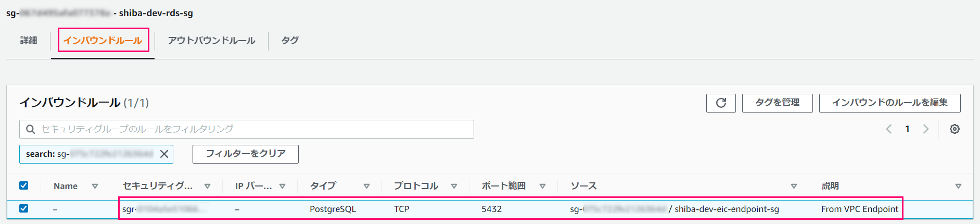Screen dimensions: 980x224
Task: Remove the search filter token with X
Action: pyautogui.click(x=164, y=154)
